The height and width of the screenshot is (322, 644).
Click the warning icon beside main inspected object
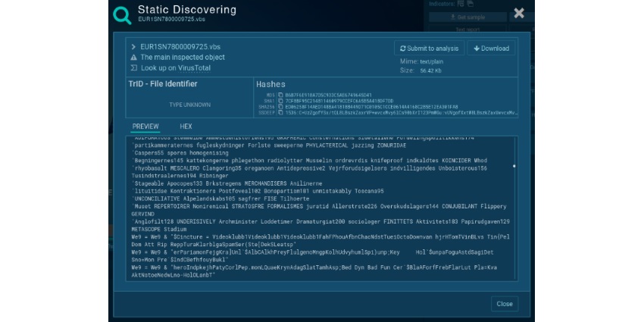point(133,57)
